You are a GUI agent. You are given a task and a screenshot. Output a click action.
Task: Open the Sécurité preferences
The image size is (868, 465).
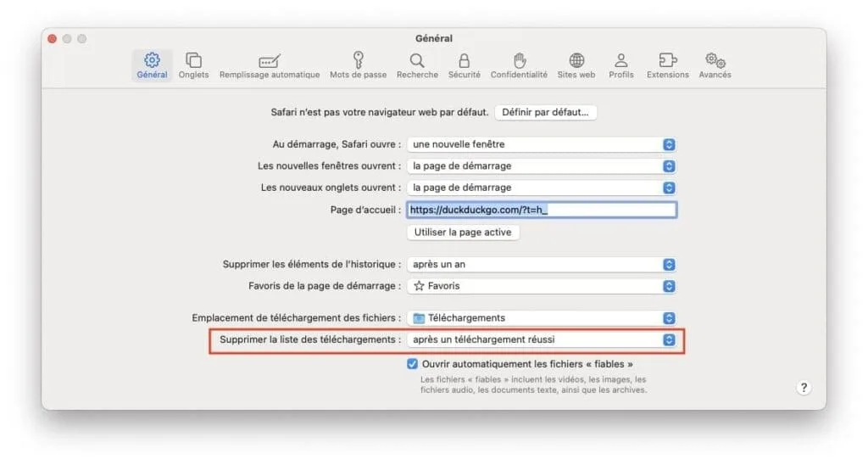pyautogui.click(x=464, y=65)
